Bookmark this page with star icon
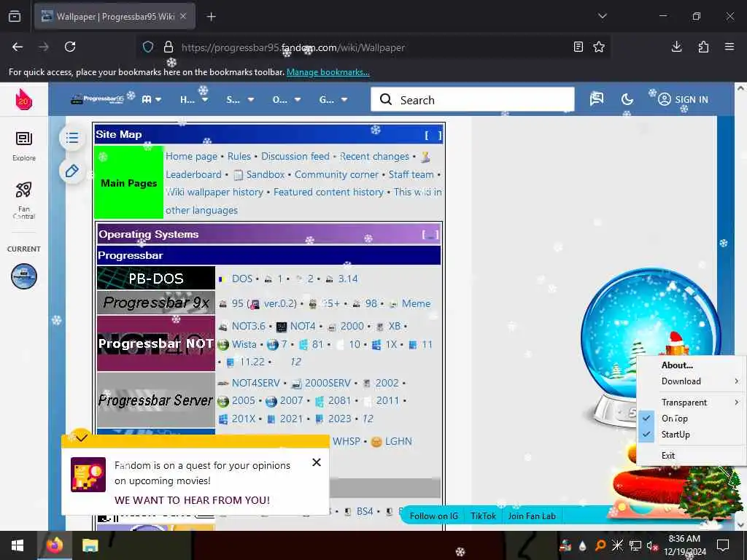This screenshot has width=747, height=560. pyautogui.click(x=599, y=47)
